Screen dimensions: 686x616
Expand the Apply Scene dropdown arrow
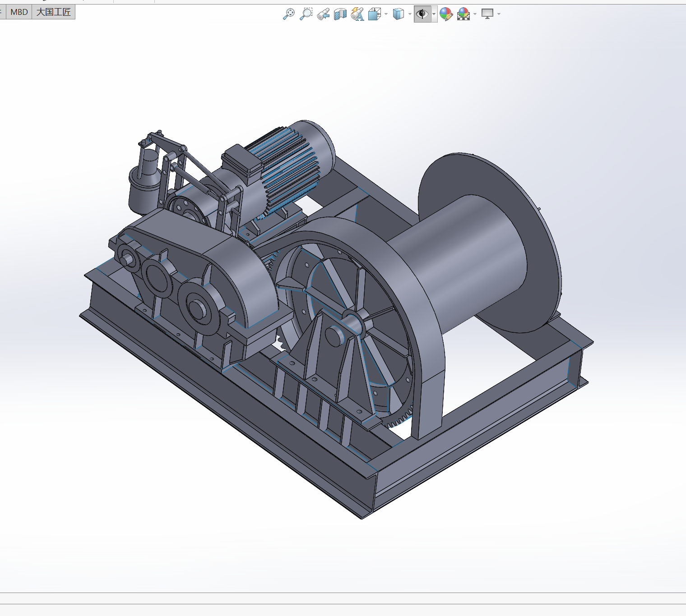point(475,14)
